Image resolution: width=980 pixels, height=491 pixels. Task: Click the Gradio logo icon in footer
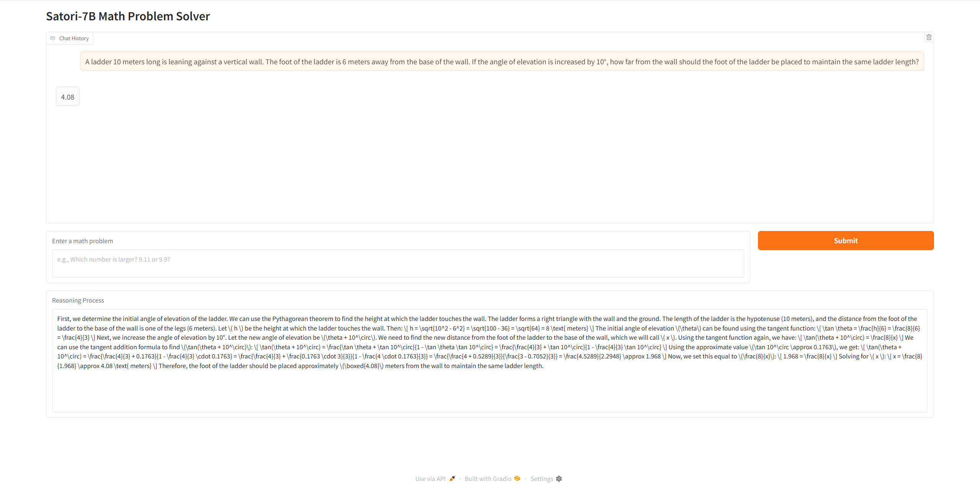[517, 478]
